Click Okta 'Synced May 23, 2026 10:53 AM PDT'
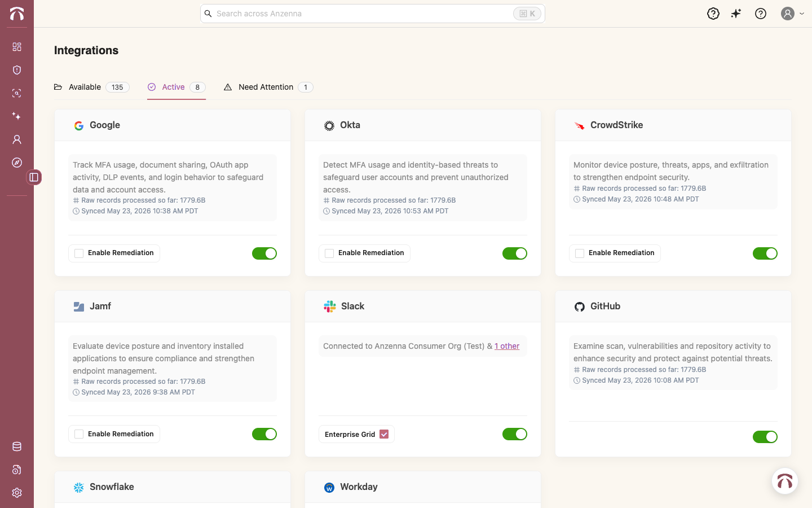Image resolution: width=812 pixels, height=508 pixels. click(390, 211)
